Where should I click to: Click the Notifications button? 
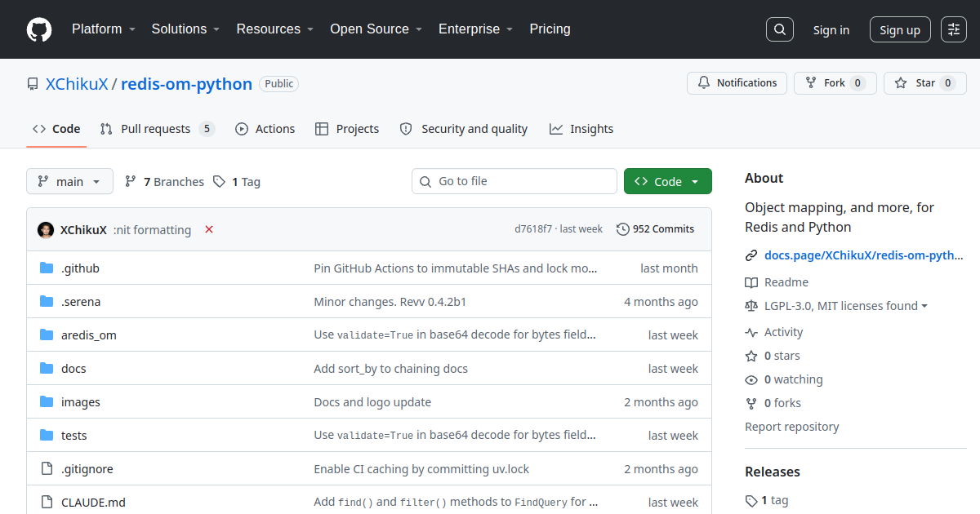coord(737,83)
